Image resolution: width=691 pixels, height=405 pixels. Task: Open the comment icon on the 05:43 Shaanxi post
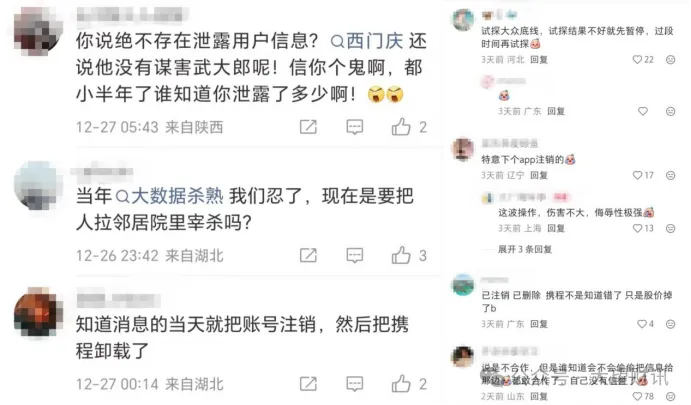(354, 127)
